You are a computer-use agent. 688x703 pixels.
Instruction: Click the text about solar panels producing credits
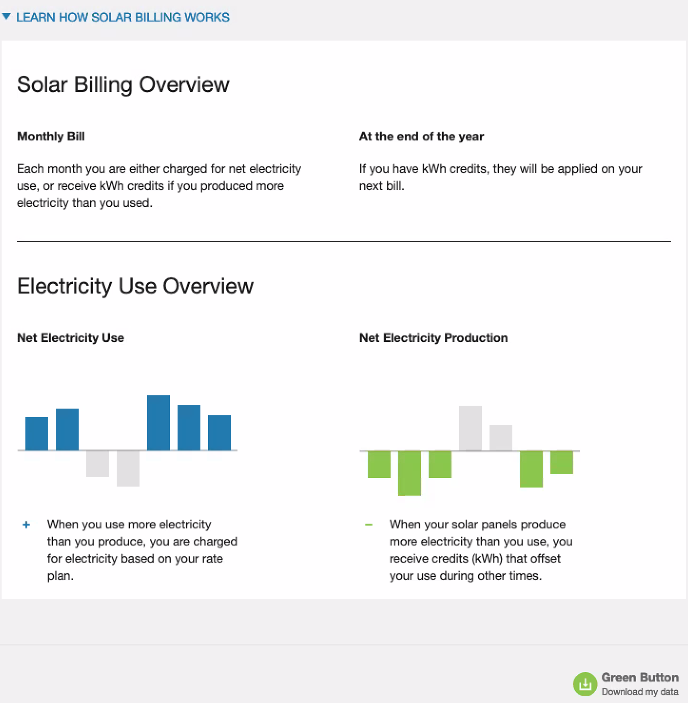pyautogui.click(x=480, y=550)
